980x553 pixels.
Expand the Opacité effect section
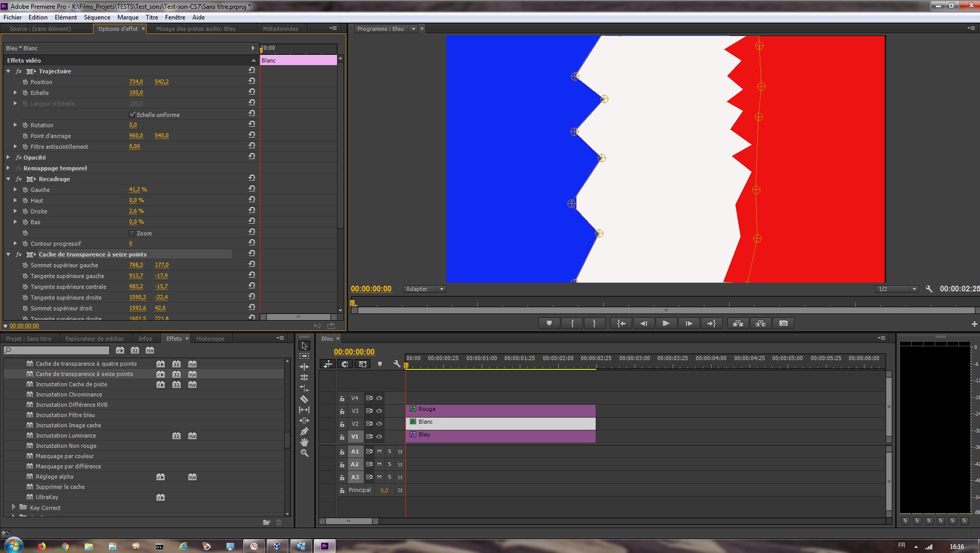tap(8, 157)
